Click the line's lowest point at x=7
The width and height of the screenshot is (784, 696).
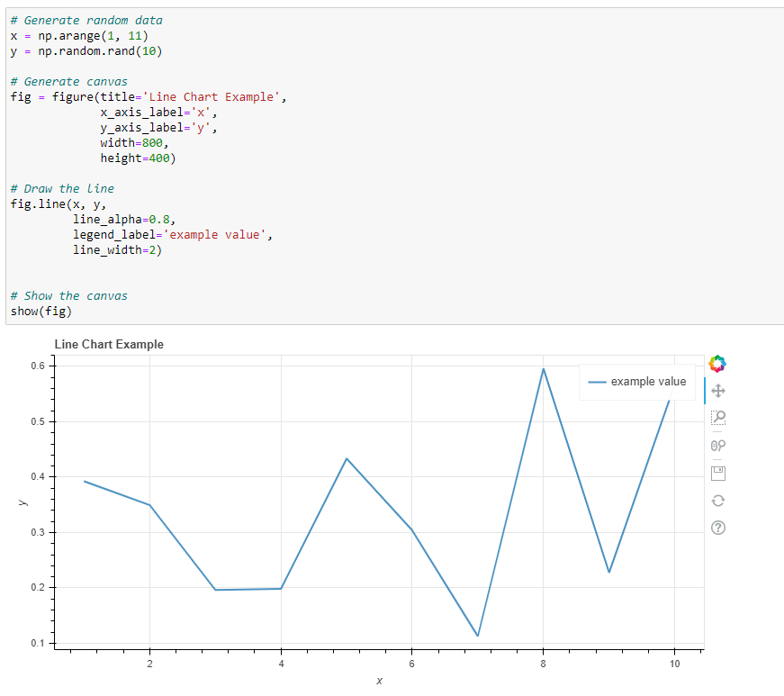478,636
